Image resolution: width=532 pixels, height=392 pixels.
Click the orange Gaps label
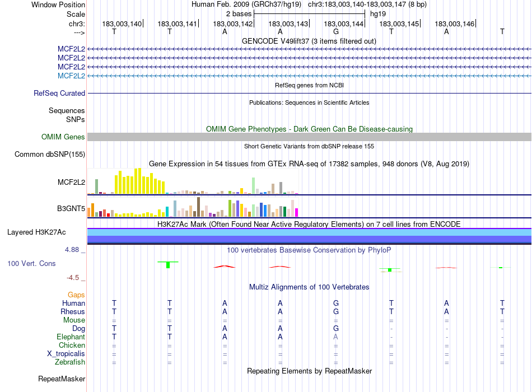tap(76, 295)
